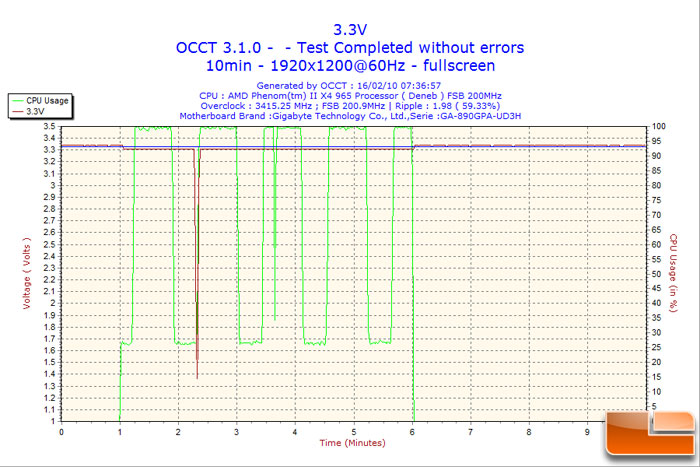This screenshot has width=700, height=467.
Task: Select the "0" tick on the time axis
Action: click(61, 432)
